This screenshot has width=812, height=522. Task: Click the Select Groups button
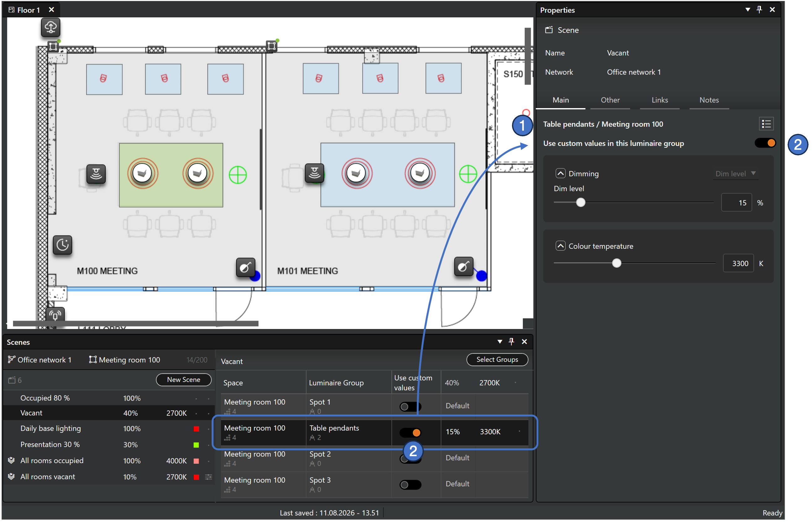pos(497,360)
